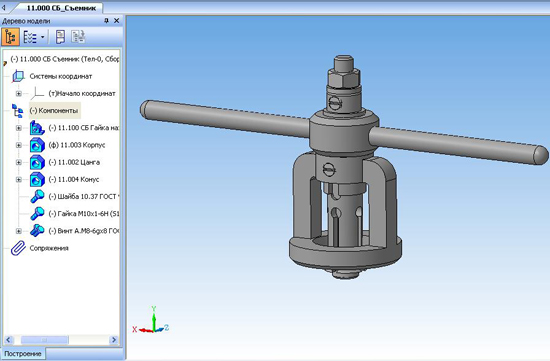Click the tree panel scroll right arrow
The image size is (550, 361).
114,340
